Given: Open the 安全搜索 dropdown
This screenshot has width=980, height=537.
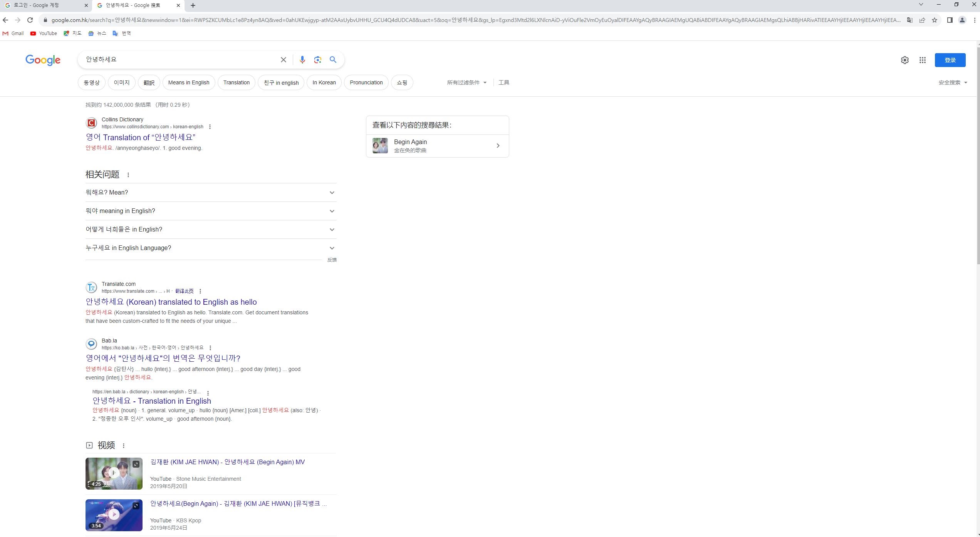Looking at the screenshot, I should click(952, 82).
